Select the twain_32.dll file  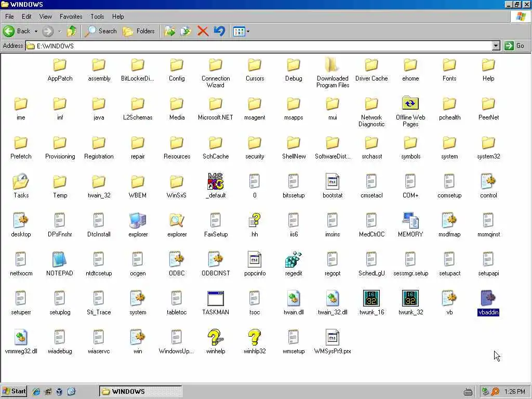pyautogui.click(x=332, y=299)
